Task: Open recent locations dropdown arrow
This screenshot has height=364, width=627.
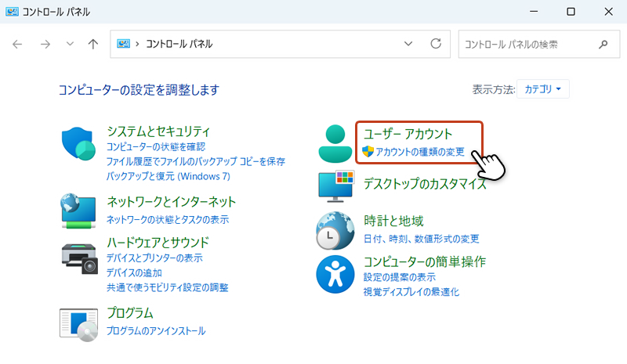Action: click(70, 44)
